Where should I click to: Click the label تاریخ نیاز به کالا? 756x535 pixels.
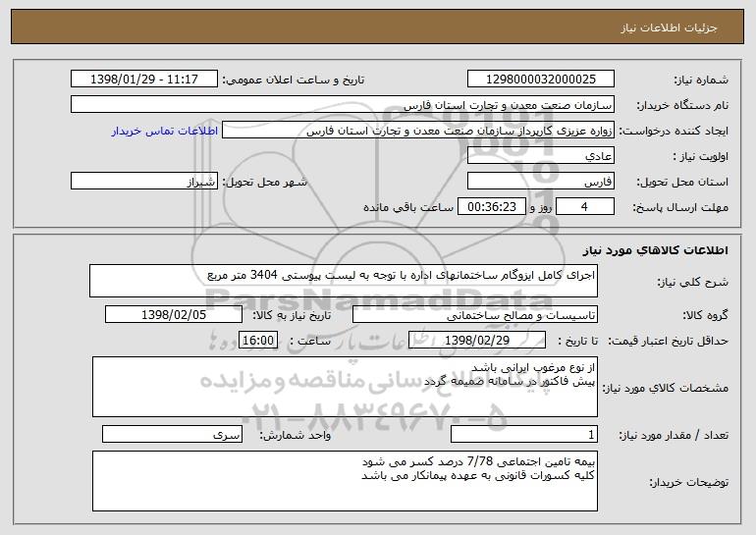pyautogui.click(x=292, y=315)
